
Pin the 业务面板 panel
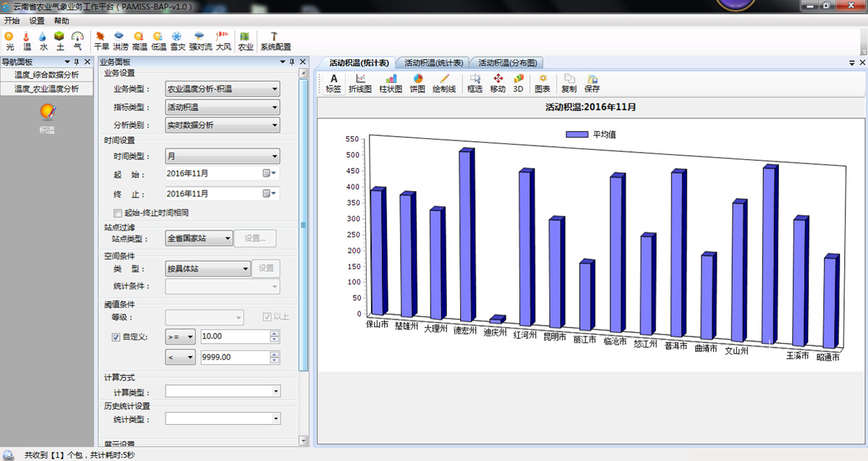292,62
